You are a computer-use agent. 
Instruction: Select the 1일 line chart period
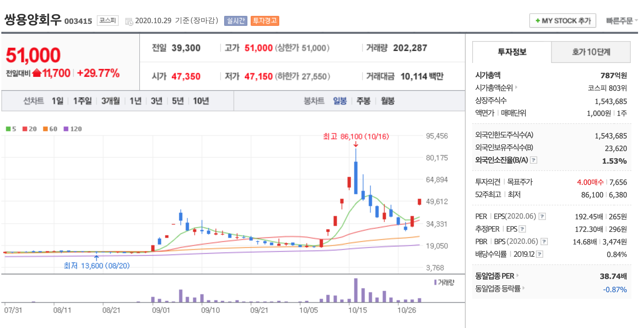[x=57, y=101]
